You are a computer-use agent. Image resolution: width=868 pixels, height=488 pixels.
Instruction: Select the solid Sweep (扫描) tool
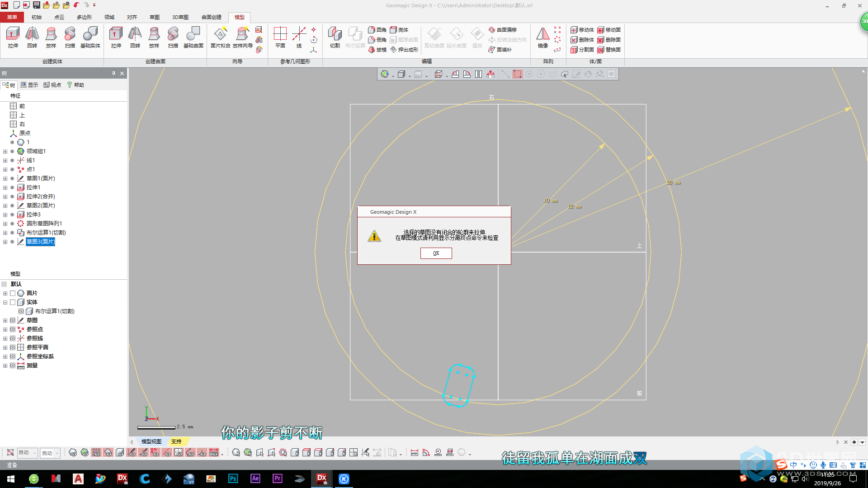coord(70,37)
